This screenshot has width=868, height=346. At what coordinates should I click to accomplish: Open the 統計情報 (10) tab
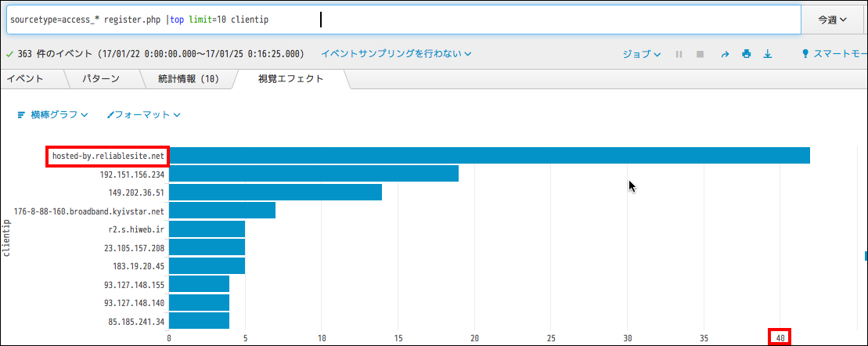click(187, 79)
